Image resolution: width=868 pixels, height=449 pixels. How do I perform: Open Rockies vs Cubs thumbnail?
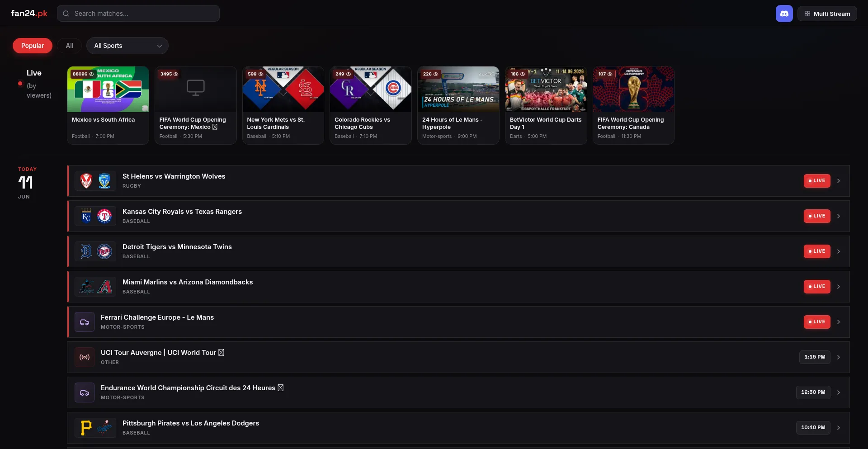tap(371, 90)
